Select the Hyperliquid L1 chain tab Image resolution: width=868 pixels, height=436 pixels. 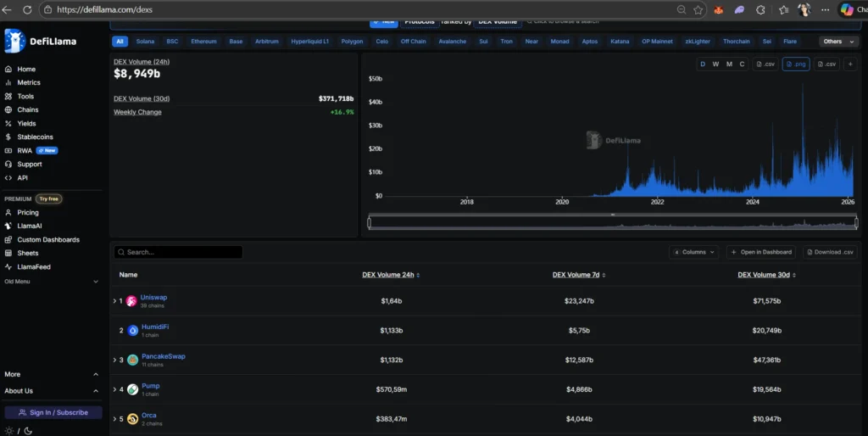point(310,42)
